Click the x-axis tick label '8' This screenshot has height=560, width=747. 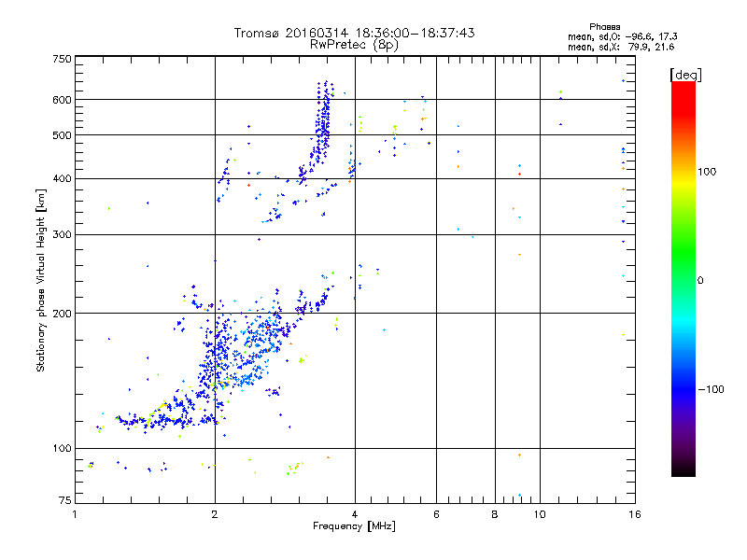[495, 514]
